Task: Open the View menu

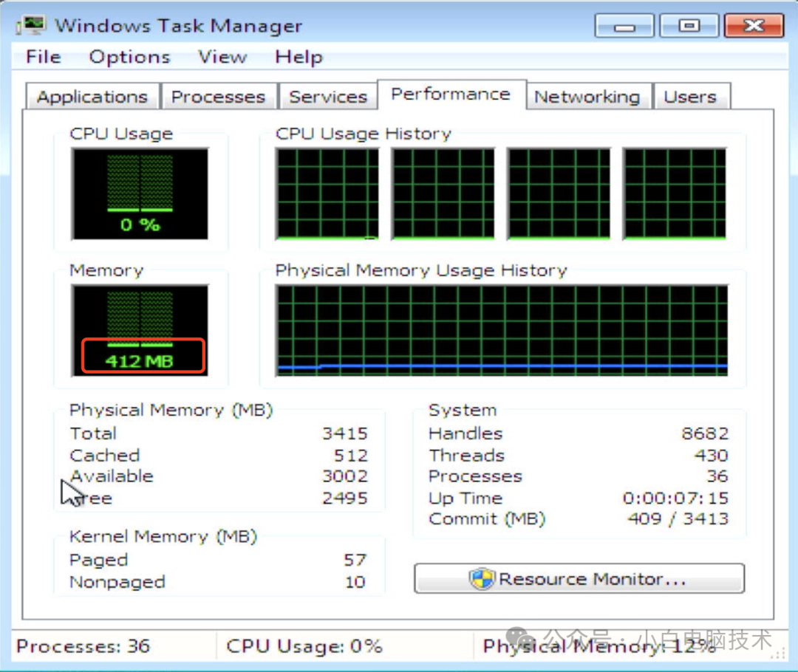Action: [222, 57]
